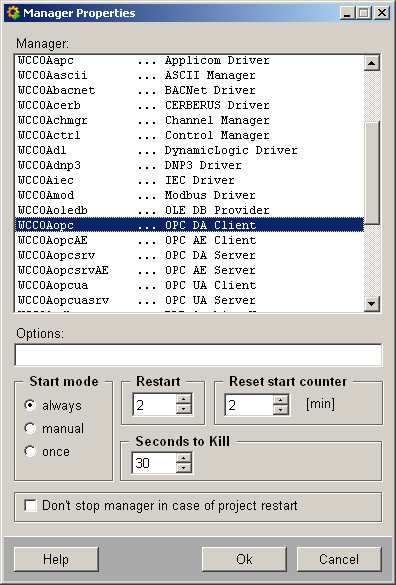
Task: Select the 'always' start mode
Action: (x=30, y=405)
